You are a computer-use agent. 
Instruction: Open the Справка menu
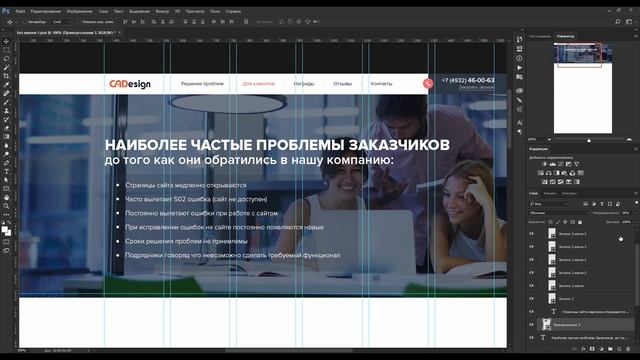233,11
